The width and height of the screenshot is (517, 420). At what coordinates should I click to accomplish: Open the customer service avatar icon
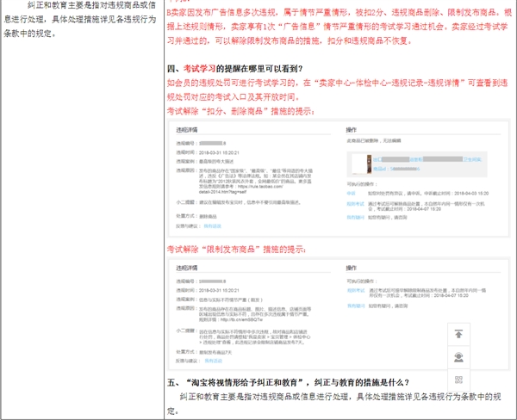coord(458,356)
